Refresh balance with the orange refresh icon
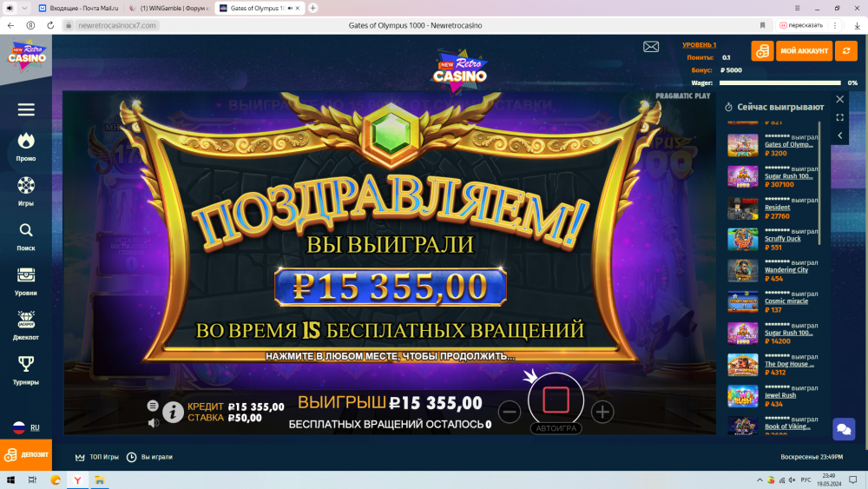Viewport: 868px width, 489px height. click(x=845, y=51)
